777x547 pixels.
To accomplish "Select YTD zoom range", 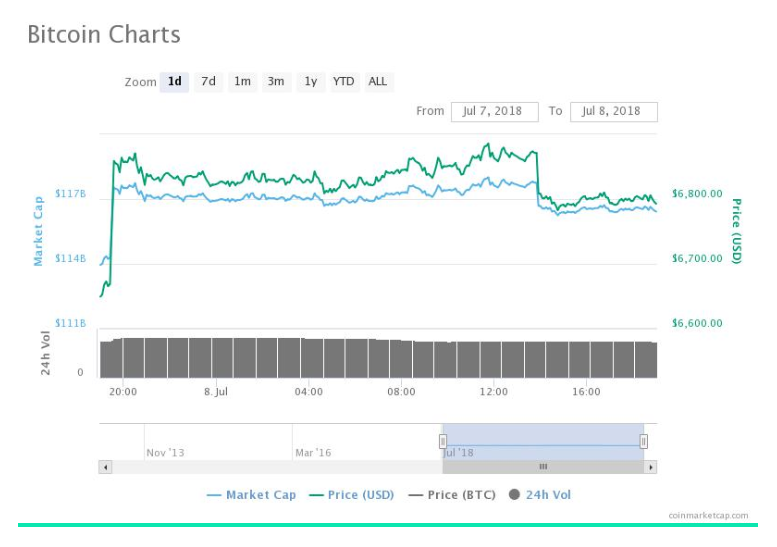I will (344, 82).
